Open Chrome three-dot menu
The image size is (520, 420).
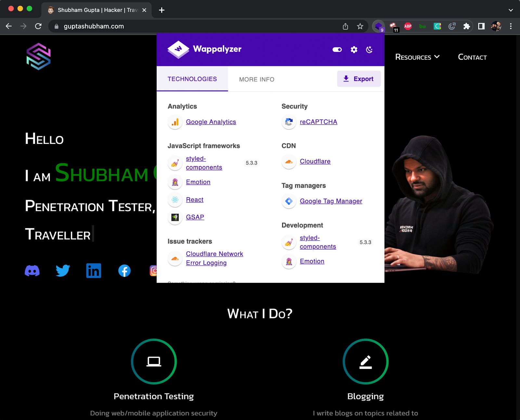click(x=511, y=26)
